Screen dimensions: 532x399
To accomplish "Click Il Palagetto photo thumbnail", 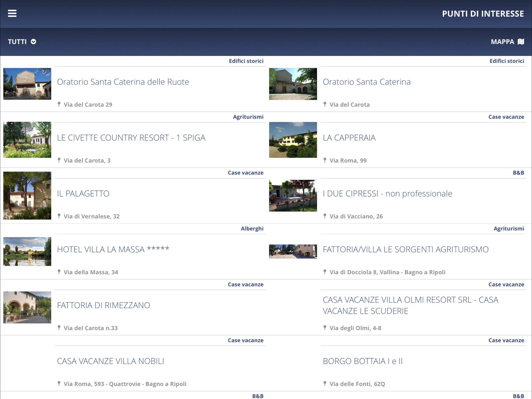I will point(27,195).
